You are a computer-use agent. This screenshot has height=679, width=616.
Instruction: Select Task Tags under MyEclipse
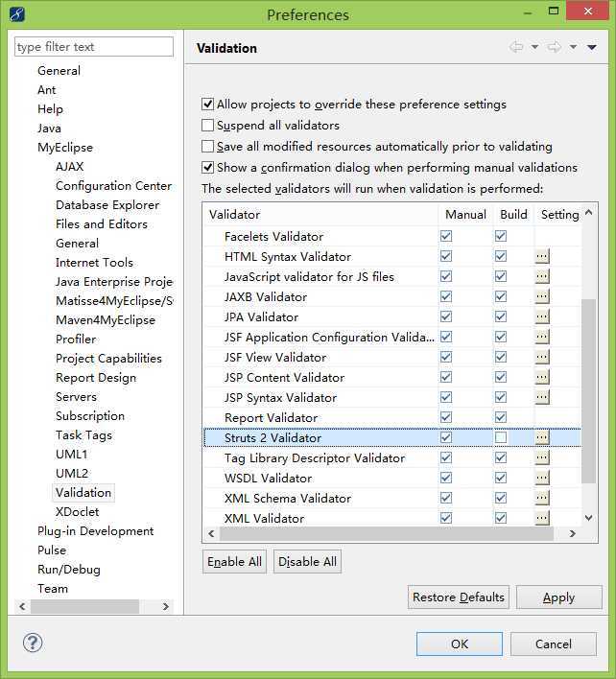(x=84, y=435)
